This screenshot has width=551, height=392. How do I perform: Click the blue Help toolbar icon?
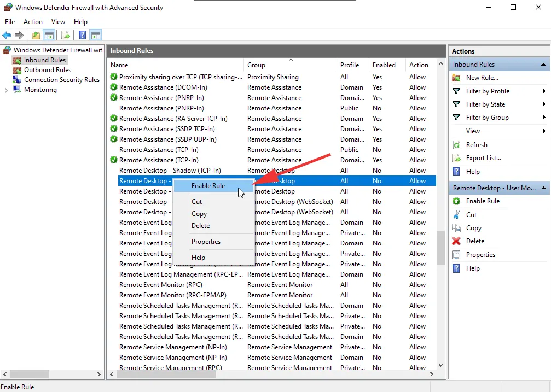[82, 36]
